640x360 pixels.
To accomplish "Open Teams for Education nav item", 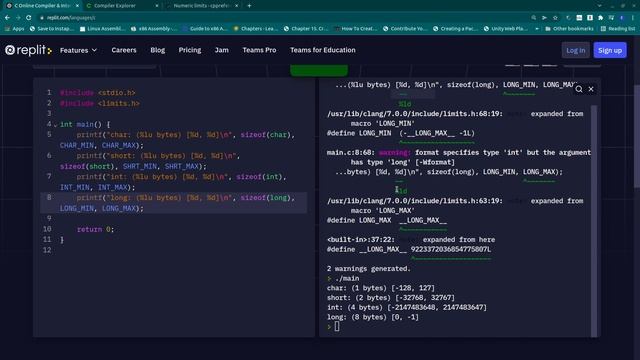I will pyautogui.click(x=322, y=50).
